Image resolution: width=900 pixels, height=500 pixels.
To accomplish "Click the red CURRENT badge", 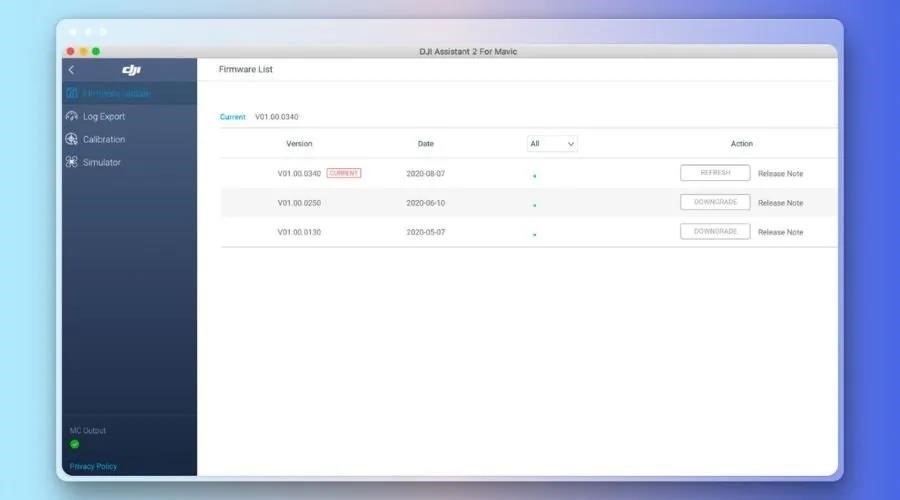I will point(344,173).
